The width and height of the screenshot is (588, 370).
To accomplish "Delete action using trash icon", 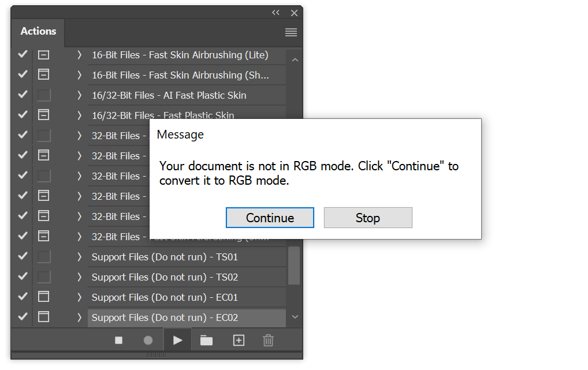I will pyautogui.click(x=268, y=341).
